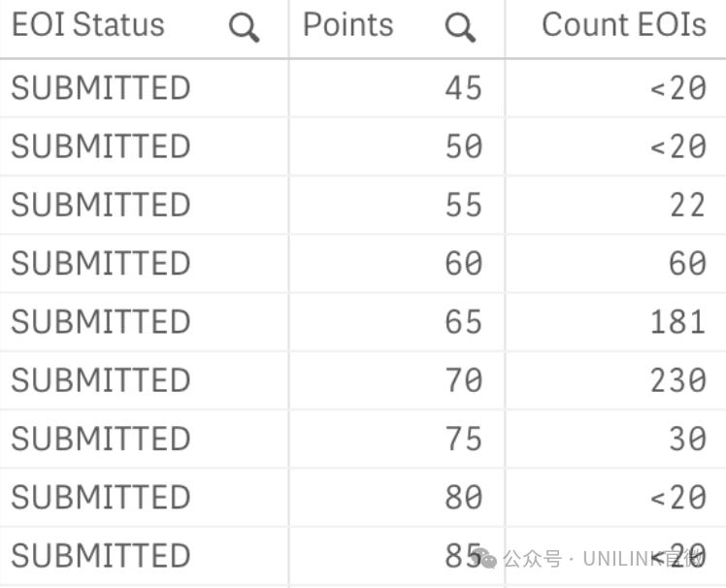
Task: Select SUBMITTED in the 85 points row
Action: coord(101,556)
